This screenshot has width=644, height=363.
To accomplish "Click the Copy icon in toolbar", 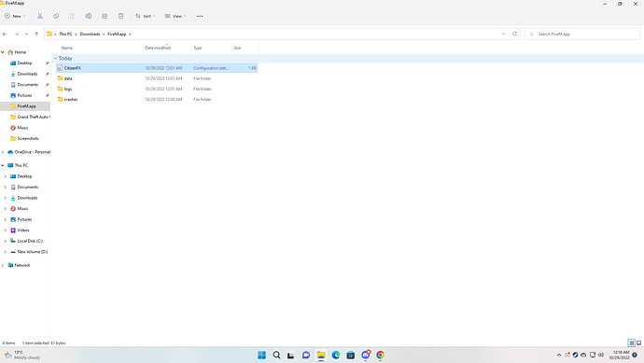I will pos(56,16).
